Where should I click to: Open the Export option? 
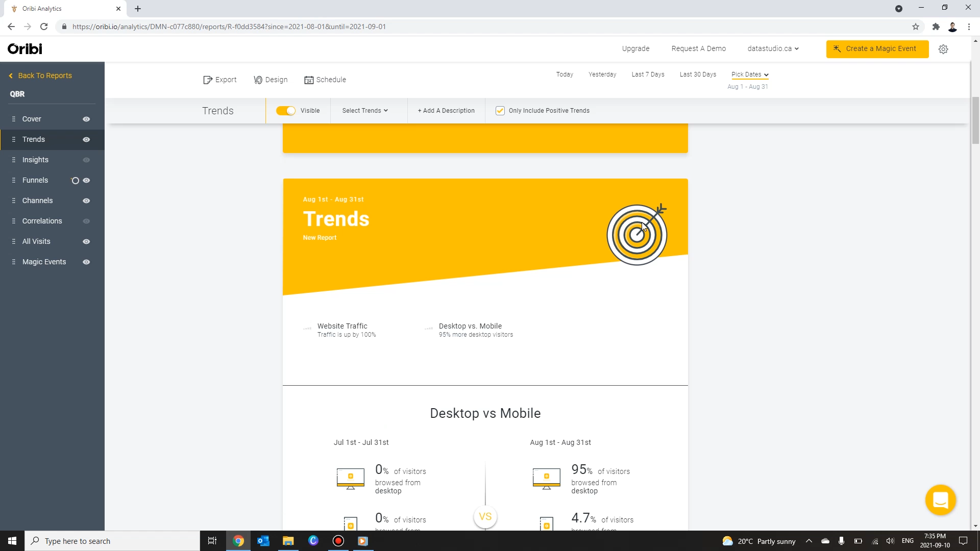[219, 80]
